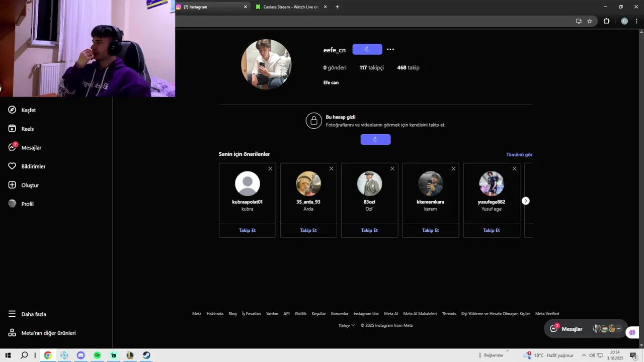Open eefe_cn profile options (three dots)
Screen dimensions: 644x362
(390, 49)
